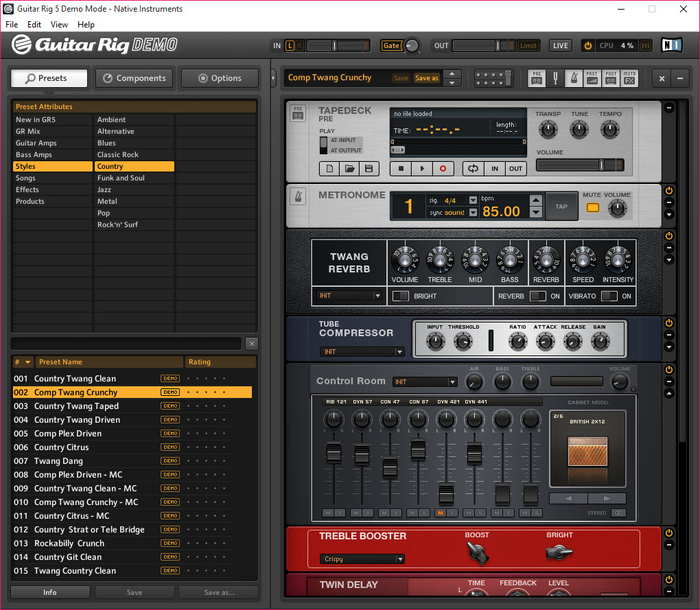Toggle the Metronome icon in the rack toolbar
Image resolution: width=700 pixels, height=610 pixels.
click(x=574, y=78)
